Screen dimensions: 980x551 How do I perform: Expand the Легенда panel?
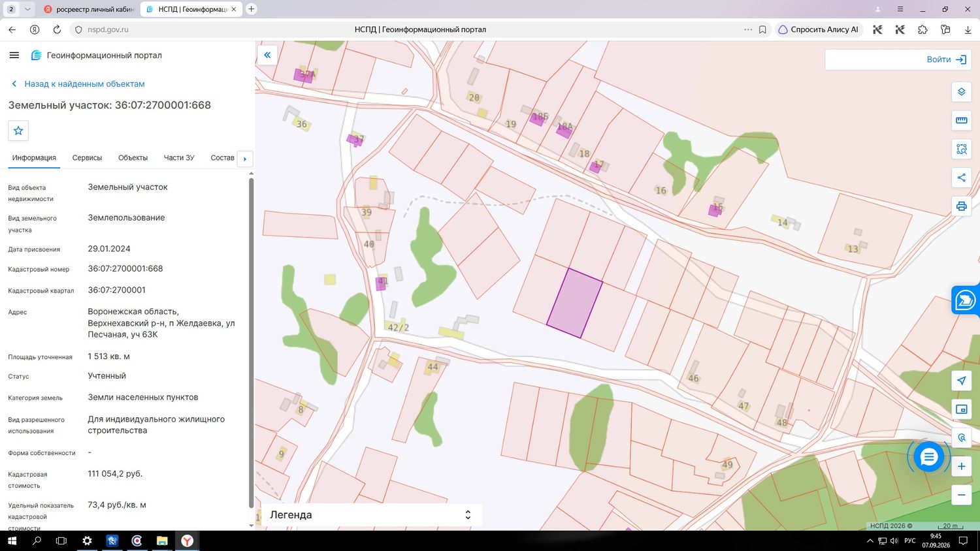pyautogui.click(x=371, y=515)
